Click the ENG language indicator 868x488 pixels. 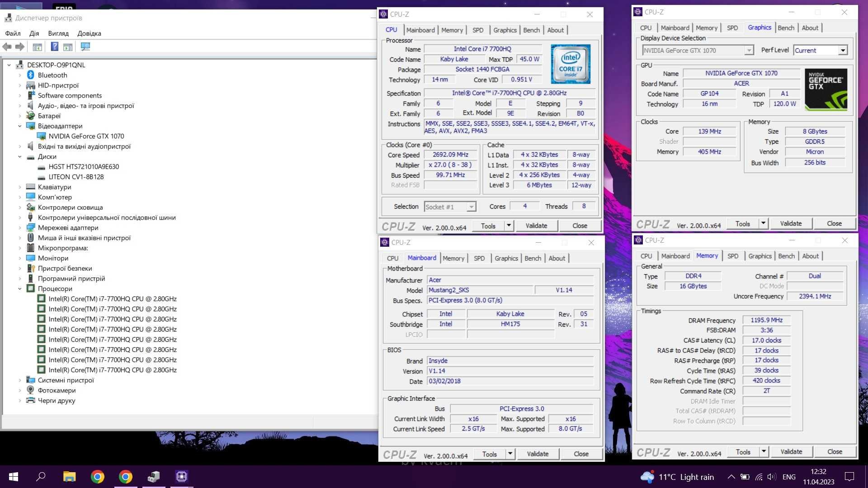tap(789, 477)
